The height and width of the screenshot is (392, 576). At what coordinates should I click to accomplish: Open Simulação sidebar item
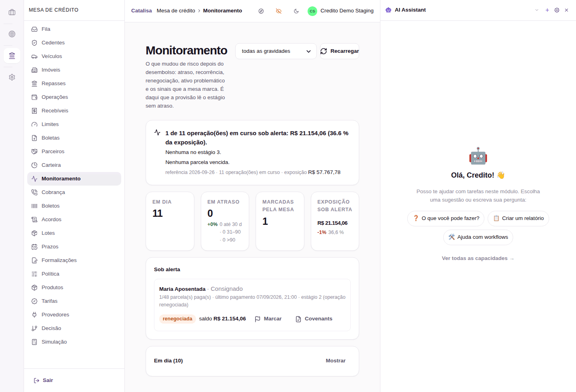coord(74,342)
